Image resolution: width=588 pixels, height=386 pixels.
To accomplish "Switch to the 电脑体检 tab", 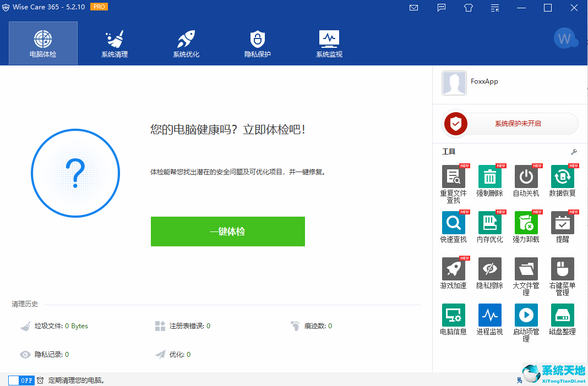I will (43, 43).
